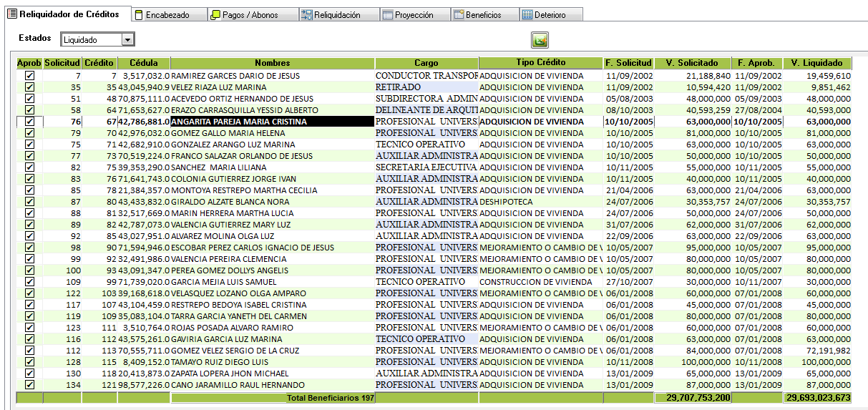Click the Deterioro tab icon

[527, 15]
